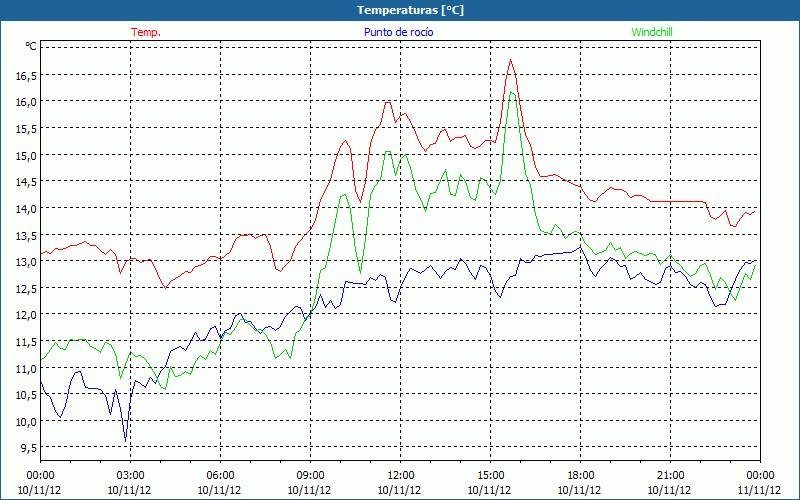
Task: Click the 10,5 y-axis value
Action: [x=26, y=395]
